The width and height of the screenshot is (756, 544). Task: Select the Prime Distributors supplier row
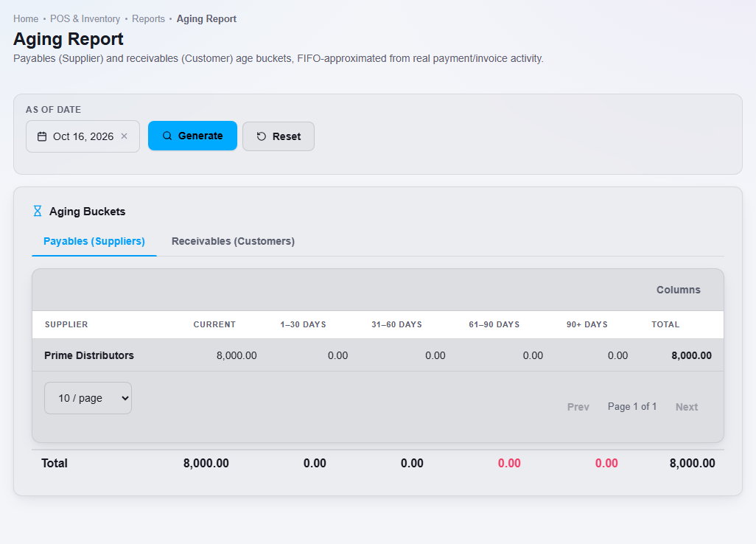(378, 355)
